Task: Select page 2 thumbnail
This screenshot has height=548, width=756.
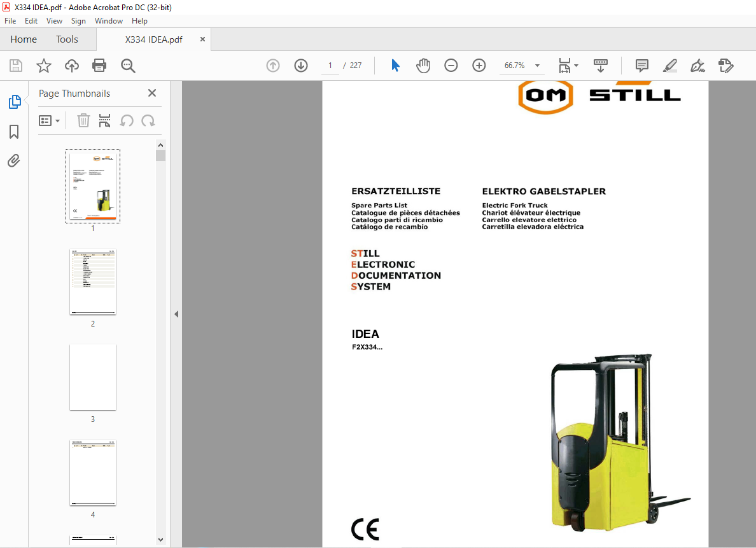Action: [x=93, y=282]
